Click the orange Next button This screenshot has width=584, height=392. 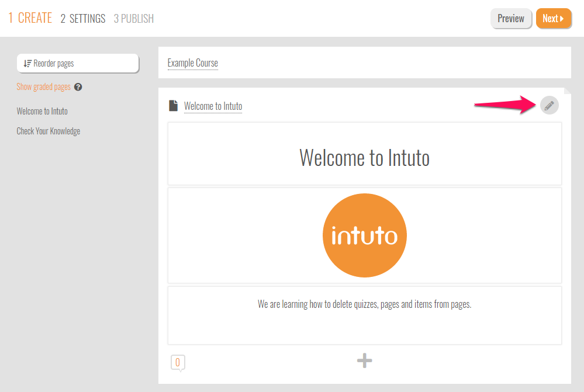(553, 19)
